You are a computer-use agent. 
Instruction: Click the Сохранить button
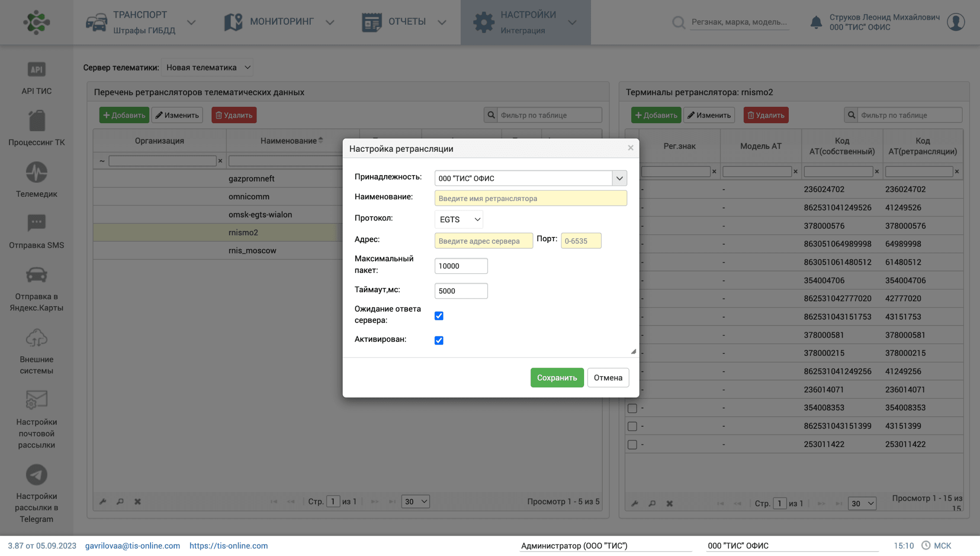(556, 377)
